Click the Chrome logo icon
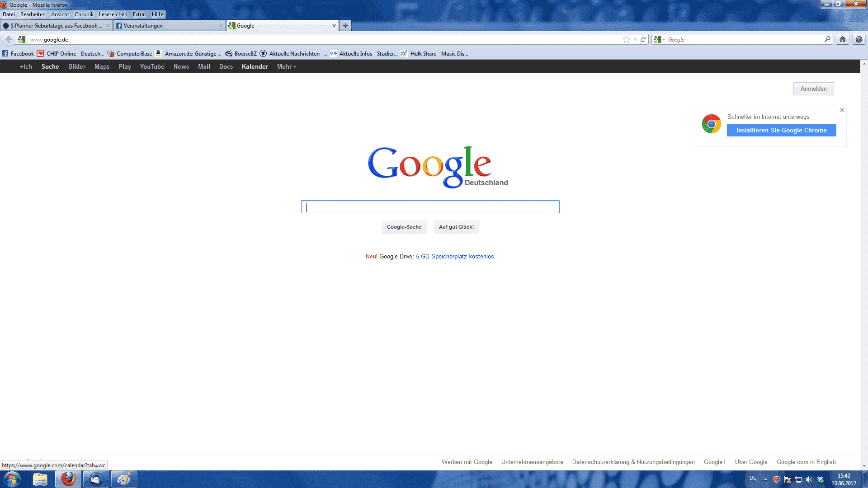868x488 pixels. 711,124
